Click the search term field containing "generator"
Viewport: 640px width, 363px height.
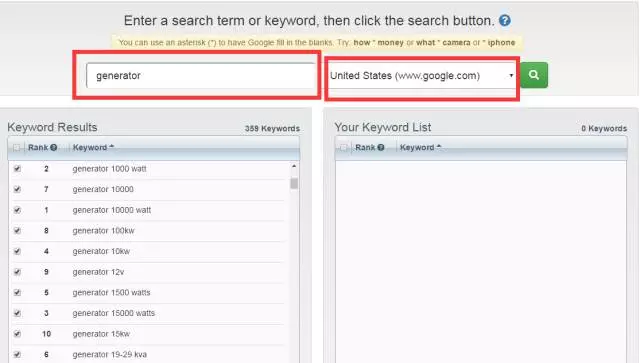(x=201, y=76)
